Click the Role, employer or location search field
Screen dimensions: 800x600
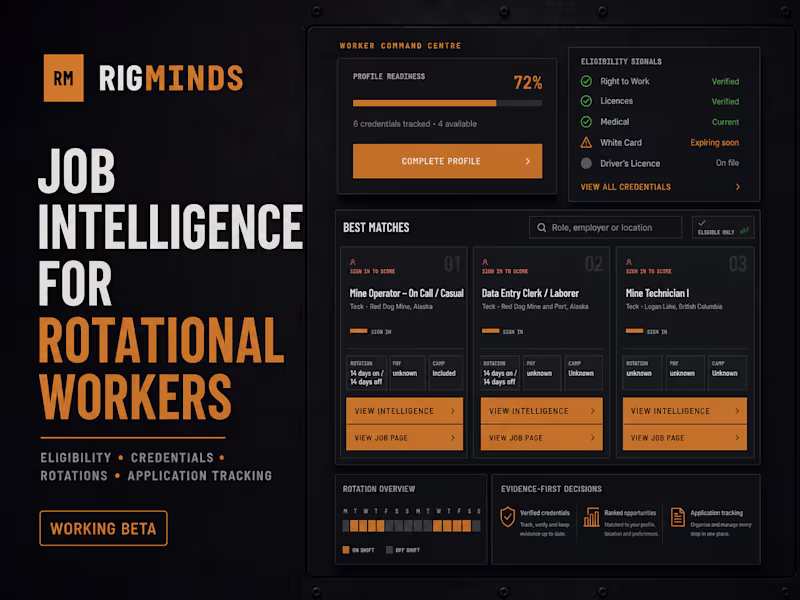[x=606, y=228]
